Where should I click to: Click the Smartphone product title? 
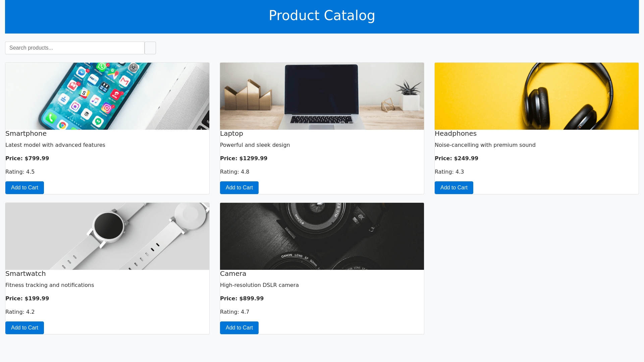point(26,133)
